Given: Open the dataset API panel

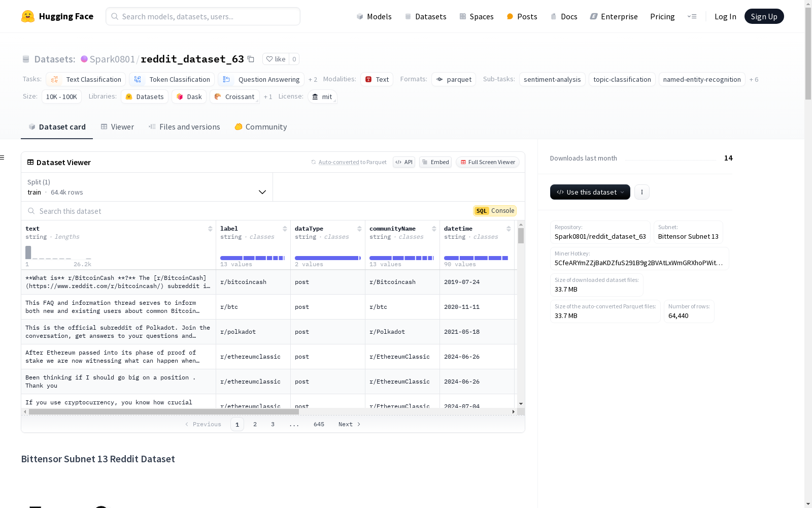Looking at the screenshot, I should pos(403,162).
